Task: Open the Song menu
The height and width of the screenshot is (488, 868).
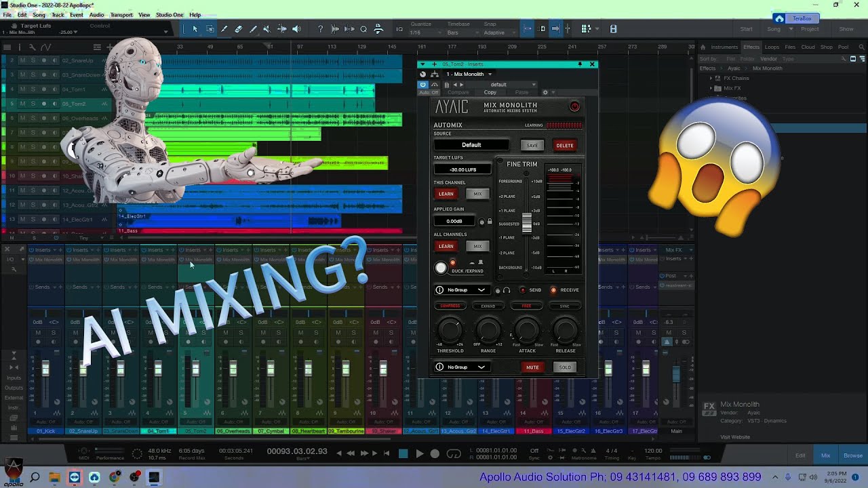Action: (39, 15)
